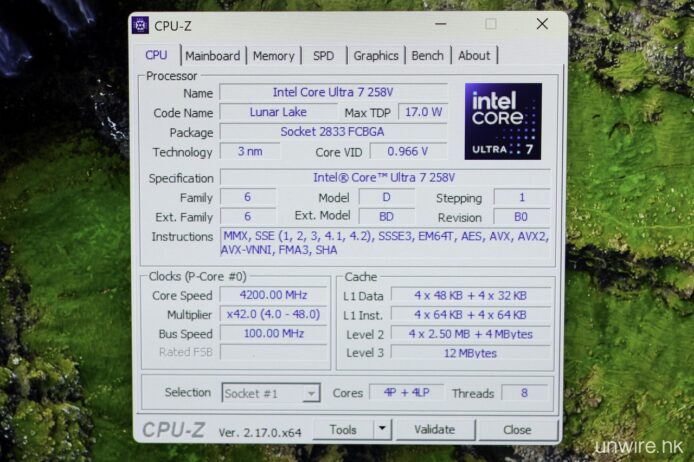Click the Clocks (P-Core #0) group label
The image size is (694, 462).
(x=197, y=277)
